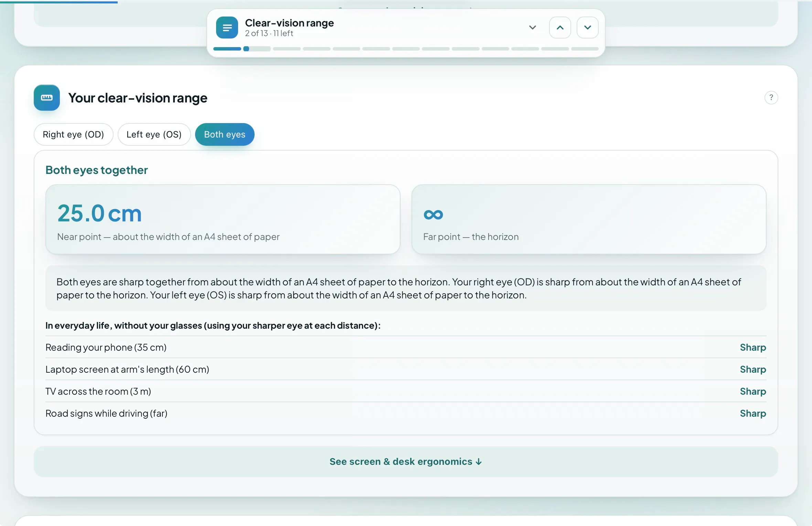Select the Both eyes tab
Viewport: 812px width, 526px height.
(x=225, y=134)
